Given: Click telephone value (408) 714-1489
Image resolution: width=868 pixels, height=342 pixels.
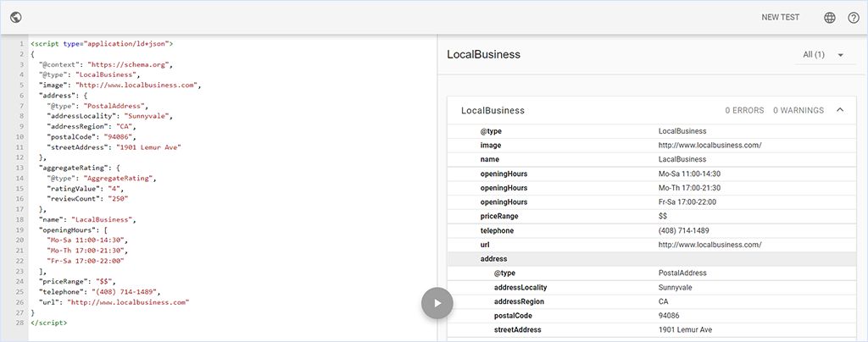Looking at the screenshot, I should pos(684,230).
